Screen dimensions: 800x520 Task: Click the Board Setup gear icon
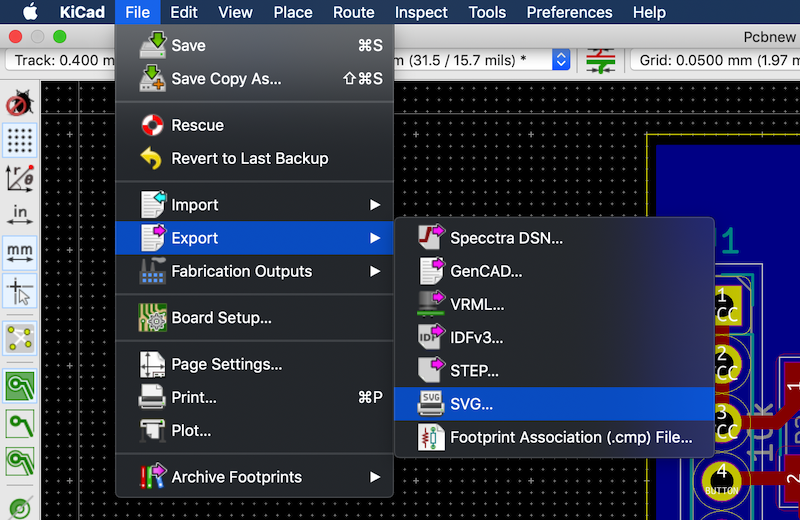[x=153, y=317]
